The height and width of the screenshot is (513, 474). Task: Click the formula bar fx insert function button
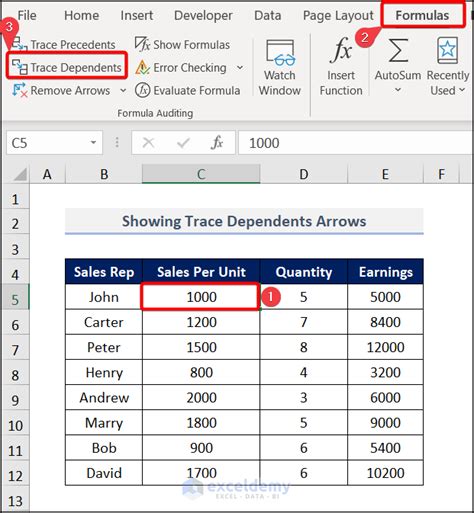click(x=217, y=143)
